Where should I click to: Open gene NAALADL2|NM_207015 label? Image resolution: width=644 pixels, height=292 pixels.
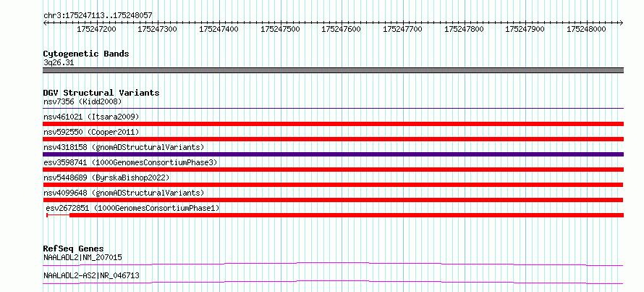(82, 258)
